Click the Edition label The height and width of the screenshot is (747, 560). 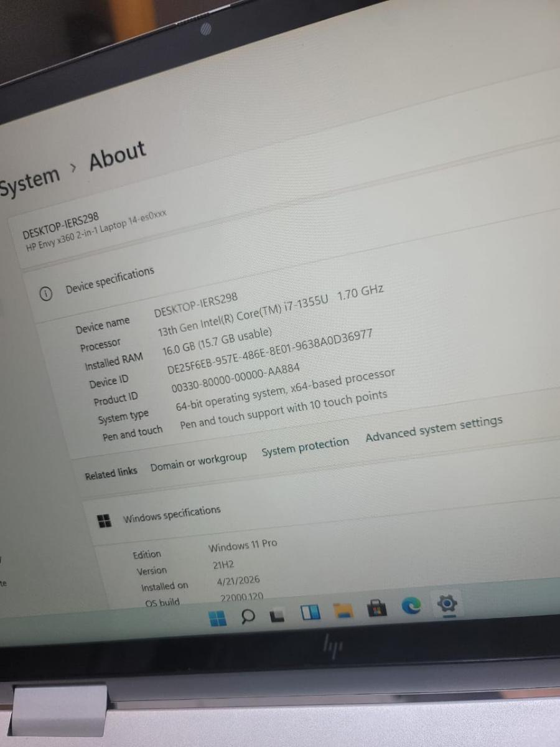147,555
